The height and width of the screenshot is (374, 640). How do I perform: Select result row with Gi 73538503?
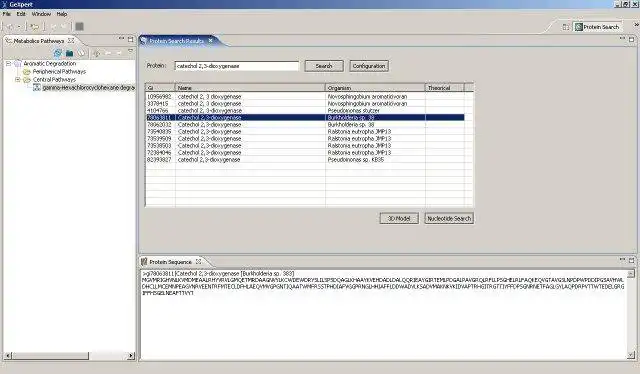pos(305,145)
